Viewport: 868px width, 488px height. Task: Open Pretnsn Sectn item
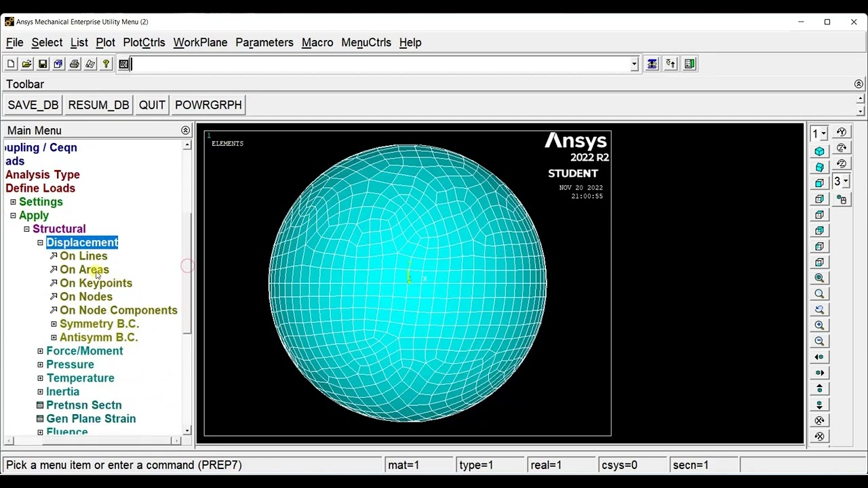(84, 405)
